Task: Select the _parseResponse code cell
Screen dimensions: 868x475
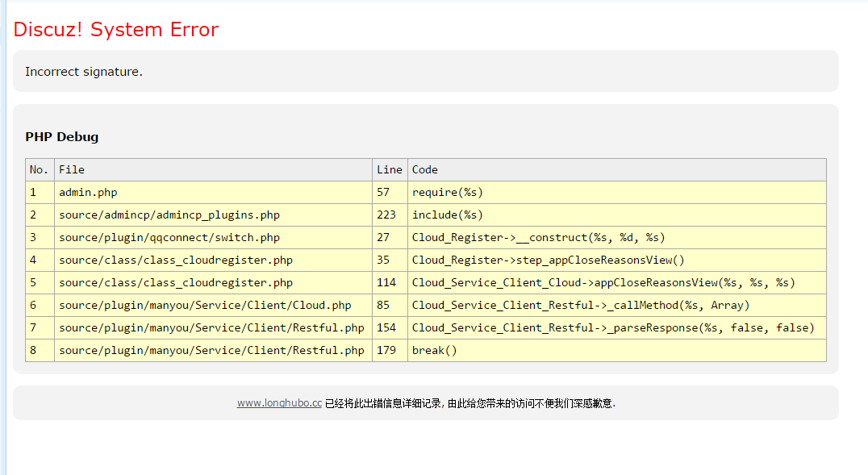Action: point(616,327)
